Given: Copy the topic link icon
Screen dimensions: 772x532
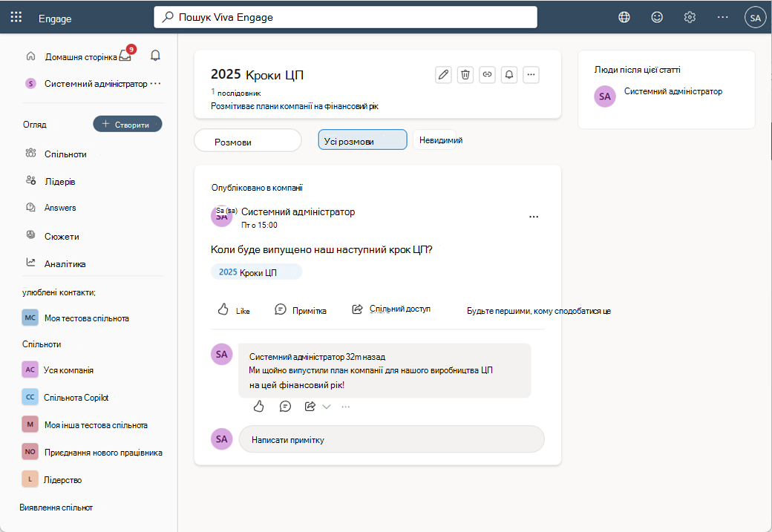Looking at the screenshot, I should (487, 75).
